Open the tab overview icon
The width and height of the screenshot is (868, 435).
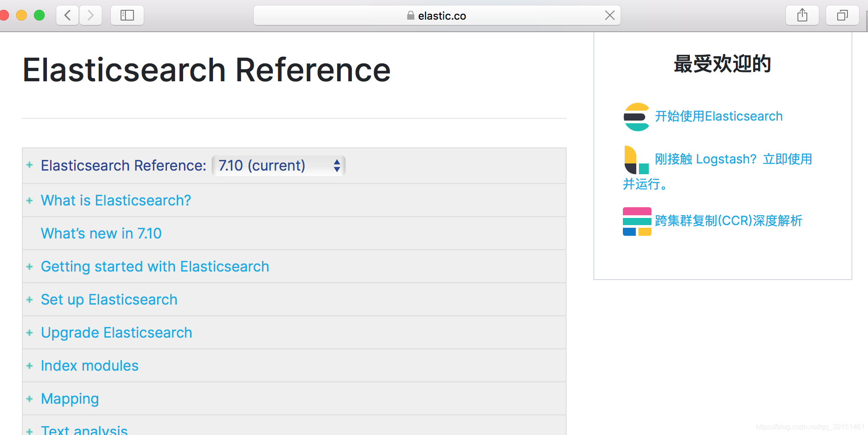click(843, 16)
